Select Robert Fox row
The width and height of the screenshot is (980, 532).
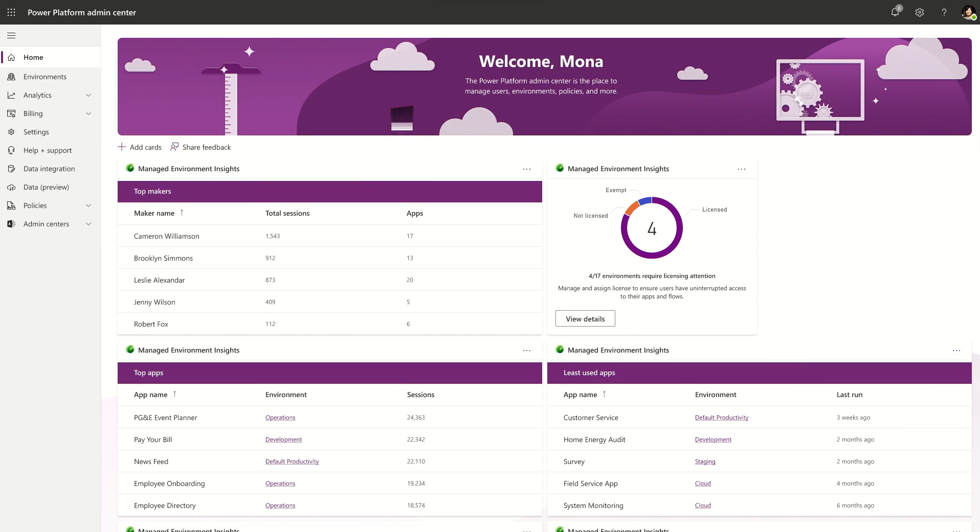[x=330, y=324]
